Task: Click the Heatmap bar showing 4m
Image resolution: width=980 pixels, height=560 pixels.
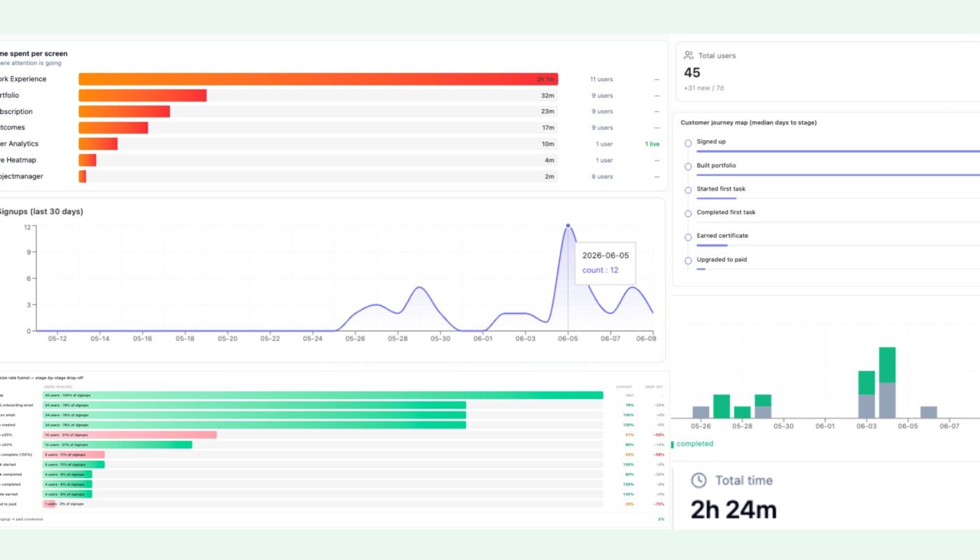Action: [87, 160]
